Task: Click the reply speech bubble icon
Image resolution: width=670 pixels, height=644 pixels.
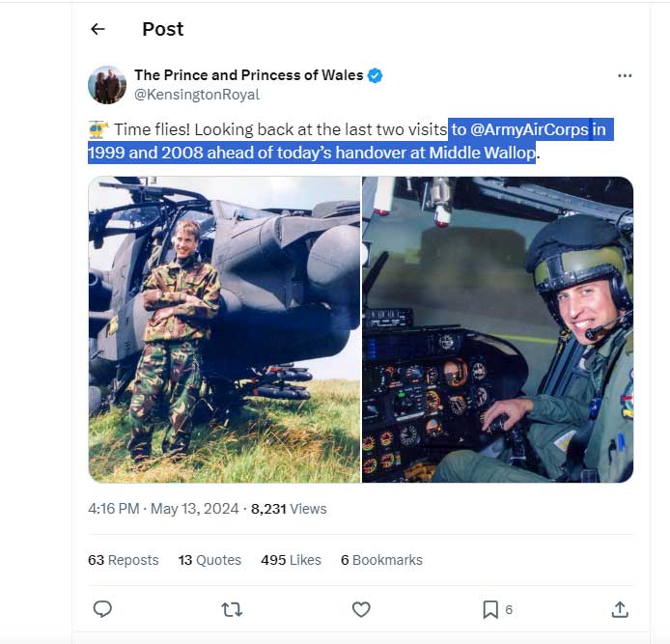Action: [x=102, y=609]
